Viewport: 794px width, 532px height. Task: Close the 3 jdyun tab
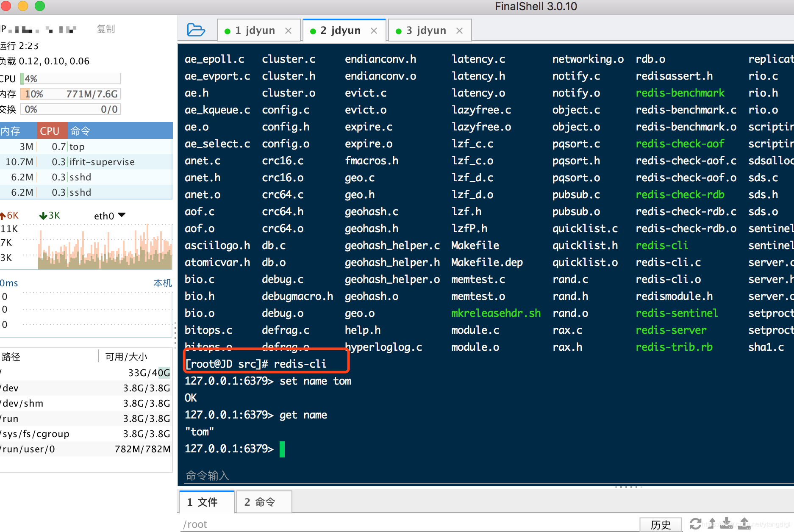[x=459, y=30]
